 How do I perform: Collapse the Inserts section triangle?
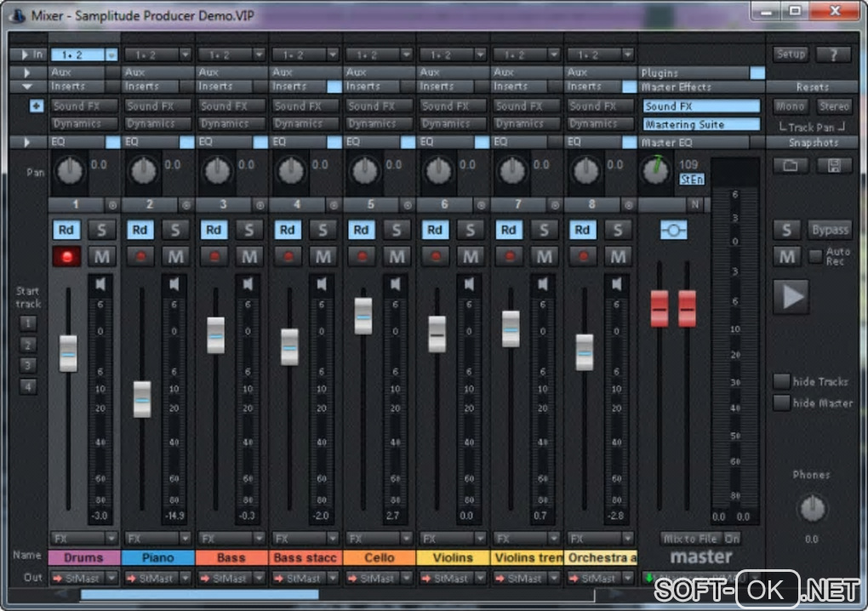(26, 87)
